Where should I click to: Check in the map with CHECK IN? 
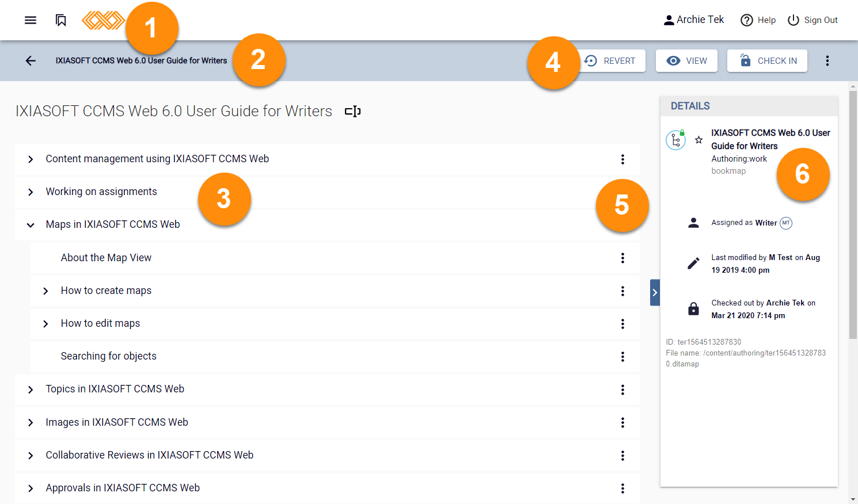(x=767, y=60)
